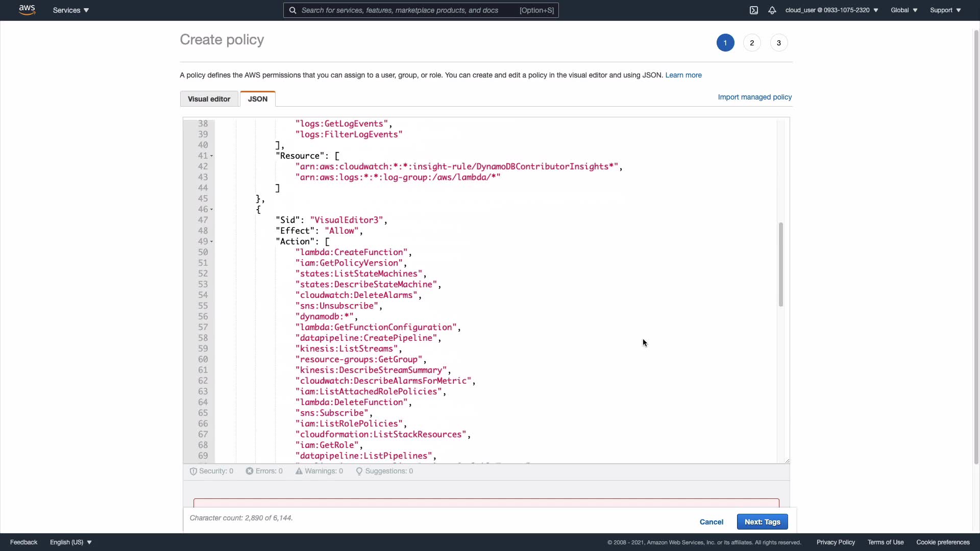Open the notifications bell icon
The width and height of the screenshot is (980, 551).
(772, 10)
